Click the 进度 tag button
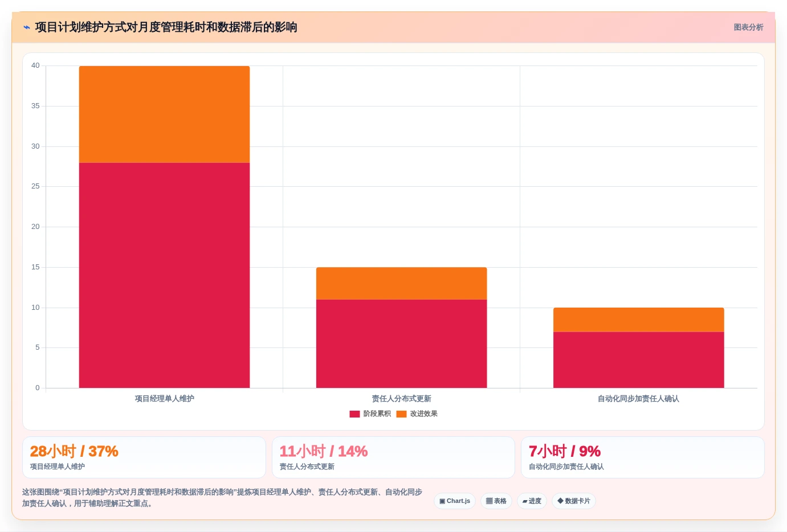 tap(532, 501)
